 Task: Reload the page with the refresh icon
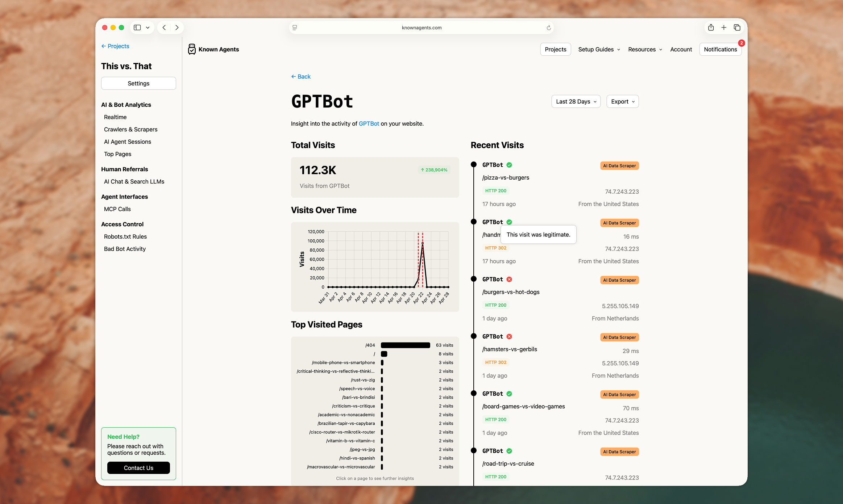pyautogui.click(x=549, y=28)
